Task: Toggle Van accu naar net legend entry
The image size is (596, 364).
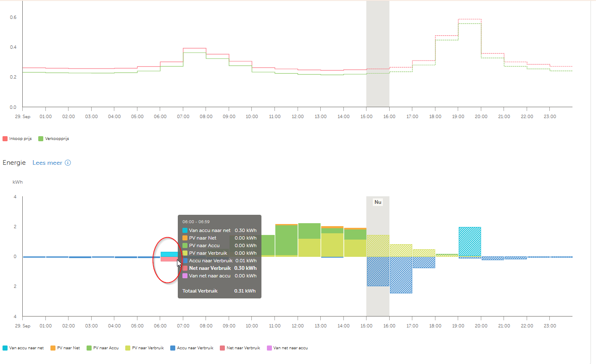Action: pos(23,348)
